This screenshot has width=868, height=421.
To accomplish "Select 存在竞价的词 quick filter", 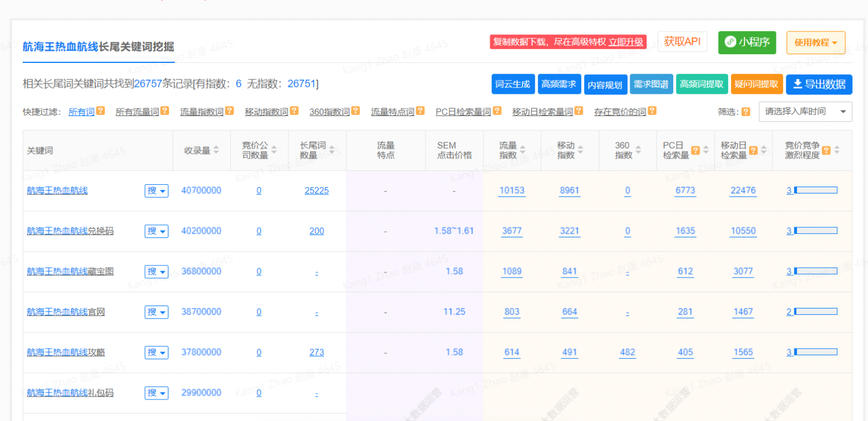I will pos(620,111).
